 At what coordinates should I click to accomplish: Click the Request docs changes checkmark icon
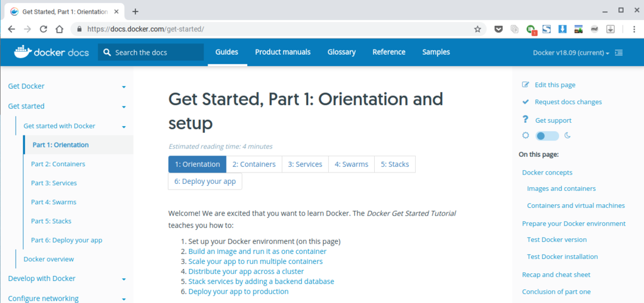(525, 102)
